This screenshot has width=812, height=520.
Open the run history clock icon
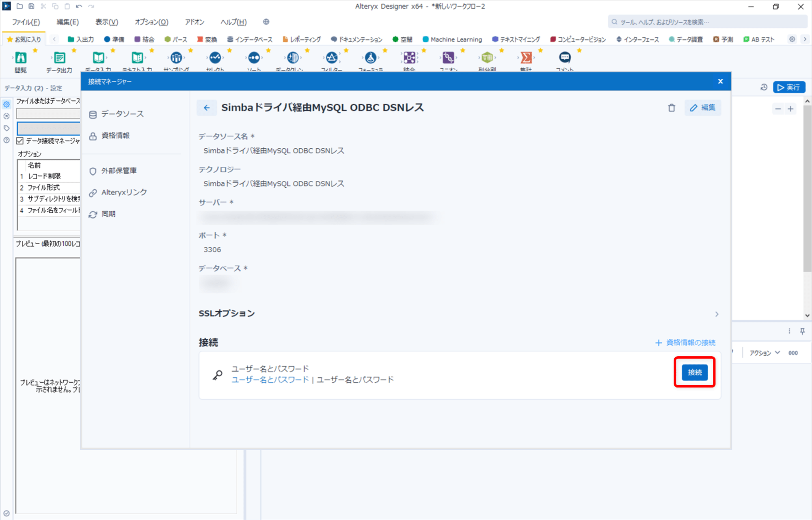[x=764, y=87]
